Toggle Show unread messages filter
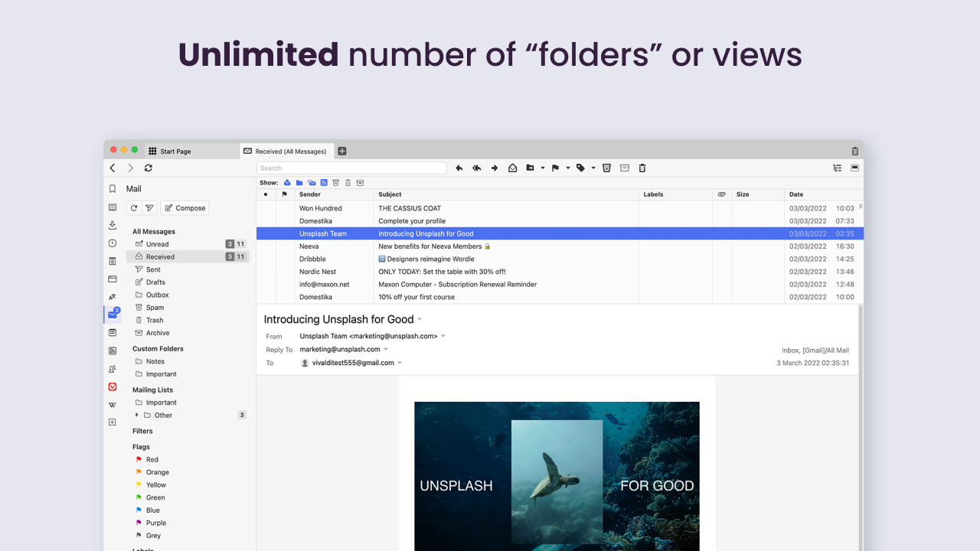This screenshot has width=980, height=551. pos(287,182)
